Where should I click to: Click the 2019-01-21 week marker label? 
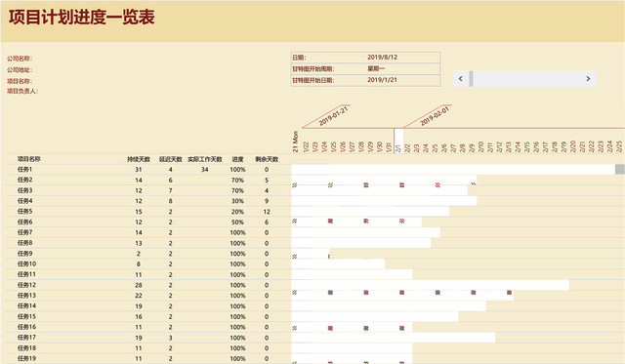point(333,116)
